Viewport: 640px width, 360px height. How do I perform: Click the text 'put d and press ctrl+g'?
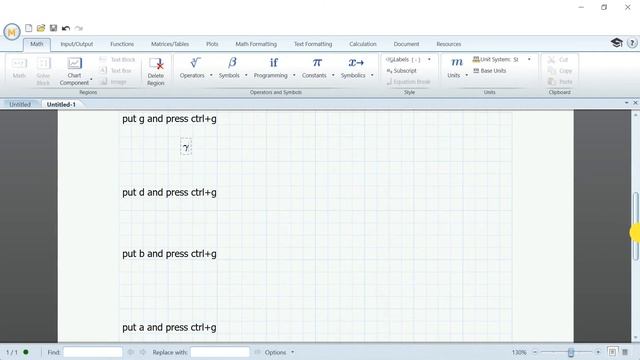pyautogui.click(x=169, y=192)
